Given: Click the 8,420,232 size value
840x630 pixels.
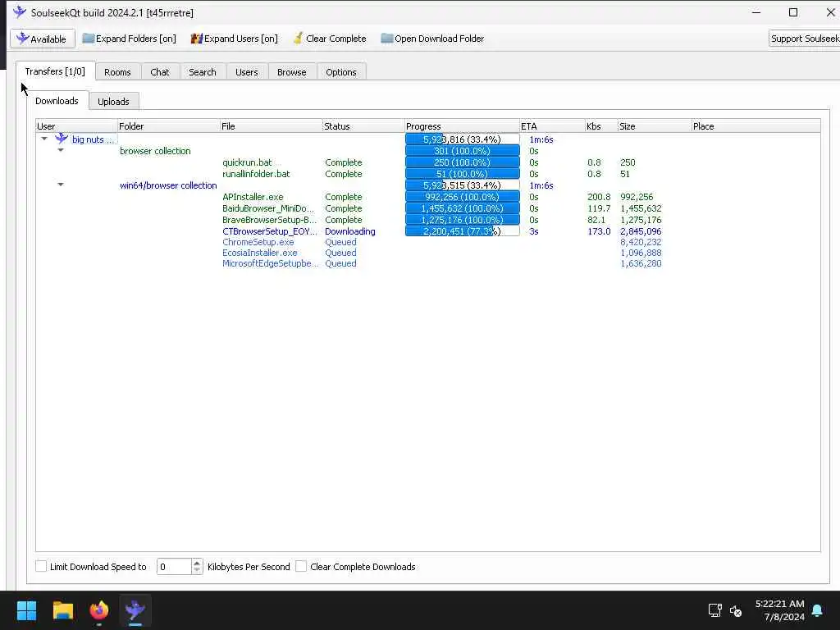Looking at the screenshot, I should click(x=641, y=242).
